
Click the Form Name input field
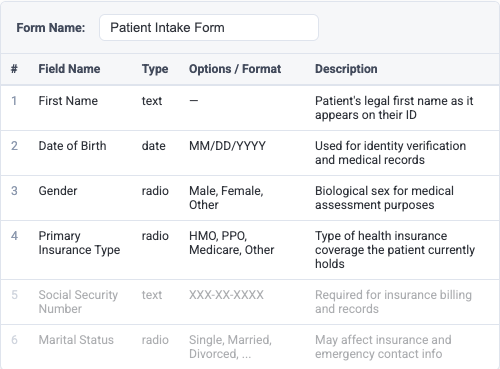tap(209, 27)
